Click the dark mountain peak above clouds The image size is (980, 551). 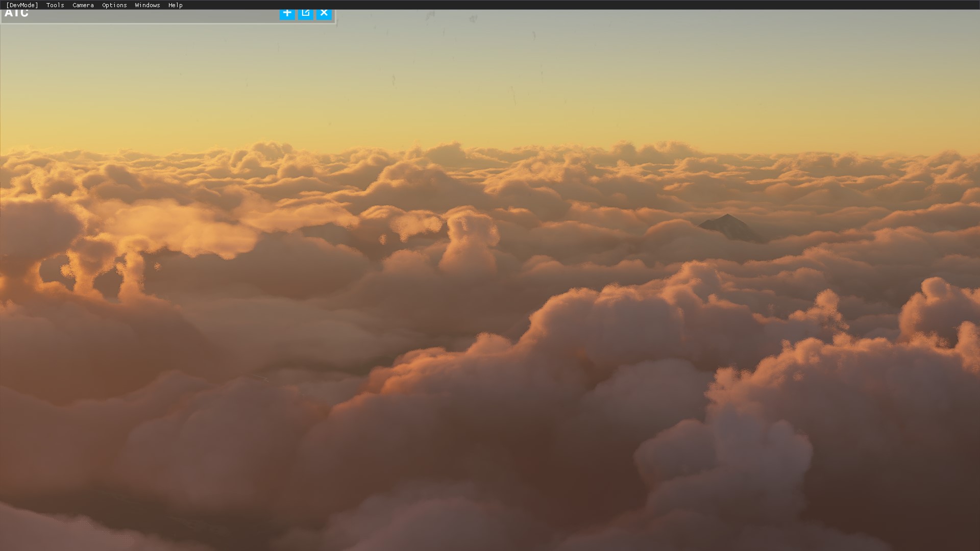(x=729, y=226)
